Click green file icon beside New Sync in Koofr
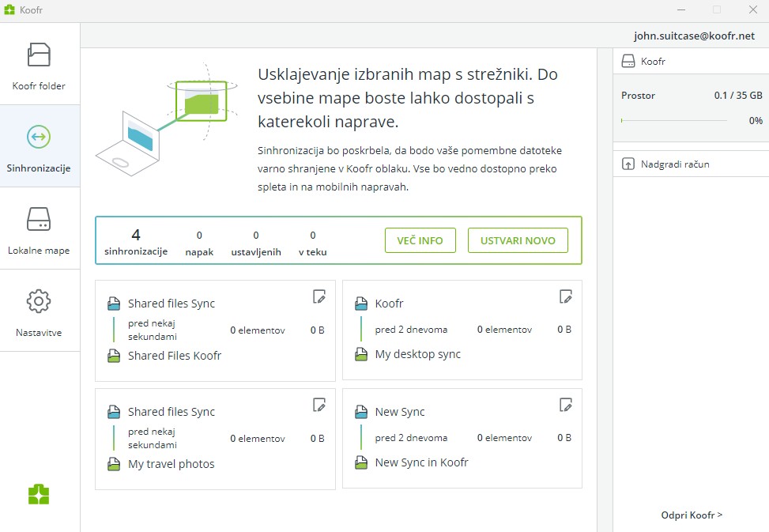This screenshot has width=769, height=532. tap(361, 462)
